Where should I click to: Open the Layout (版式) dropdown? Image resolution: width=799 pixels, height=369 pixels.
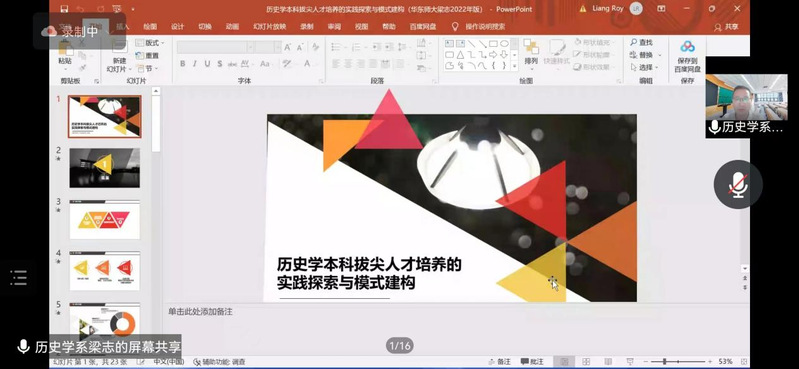click(x=149, y=43)
